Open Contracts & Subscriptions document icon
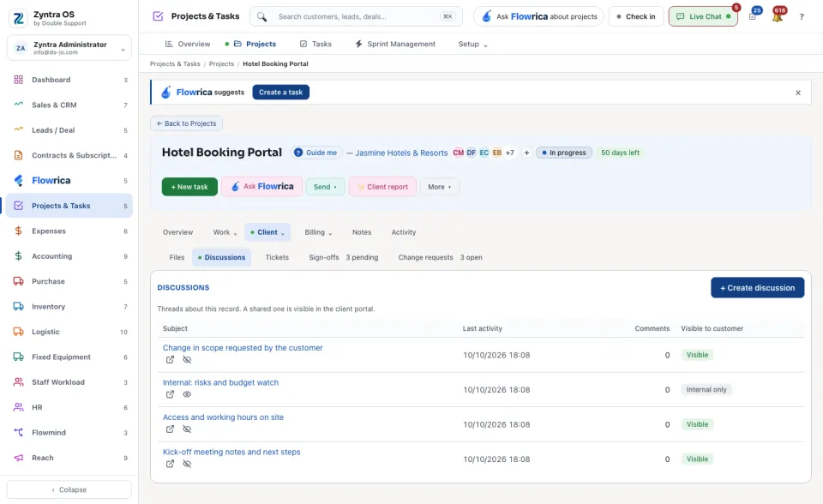This screenshot has height=504, width=823. [x=18, y=155]
